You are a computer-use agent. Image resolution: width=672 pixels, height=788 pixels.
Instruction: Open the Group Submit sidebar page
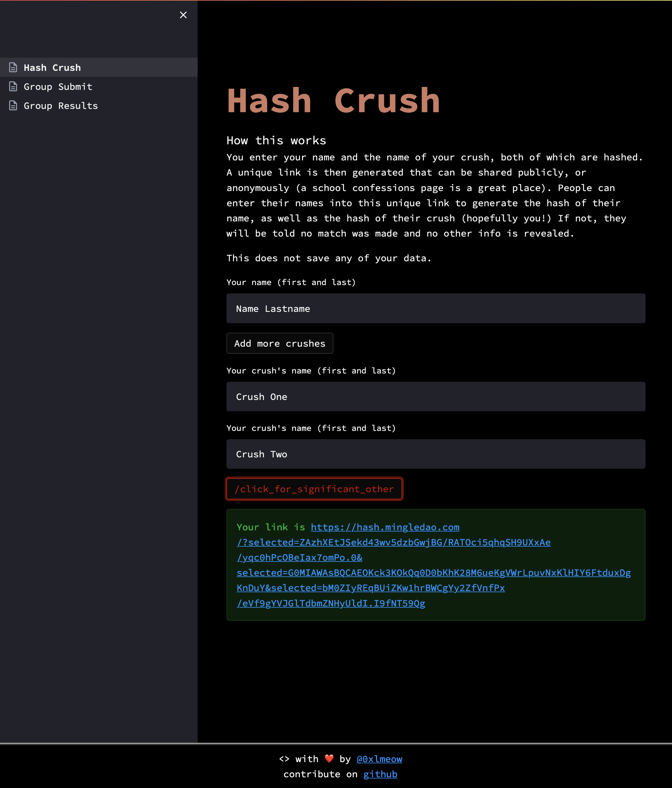(x=99, y=86)
